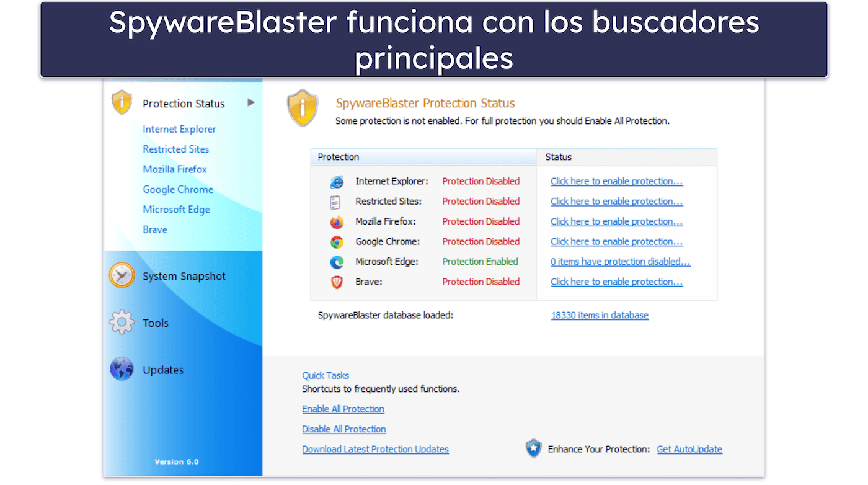Click the Mozilla Firefox icon in table

(337, 222)
